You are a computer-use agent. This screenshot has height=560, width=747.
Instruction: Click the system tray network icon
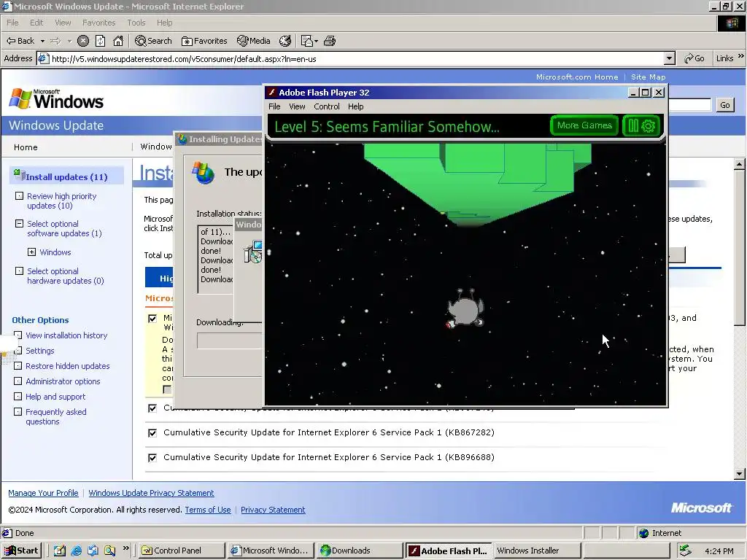point(685,551)
